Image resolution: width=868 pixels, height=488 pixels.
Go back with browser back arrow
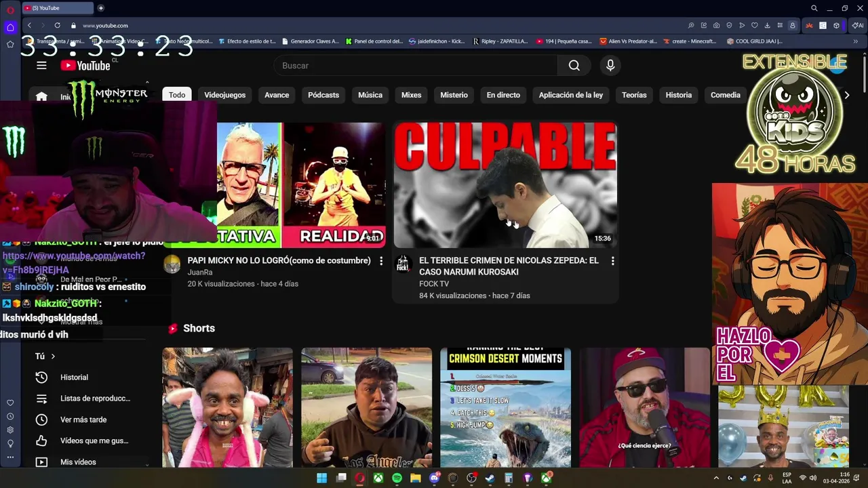tap(28, 25)
